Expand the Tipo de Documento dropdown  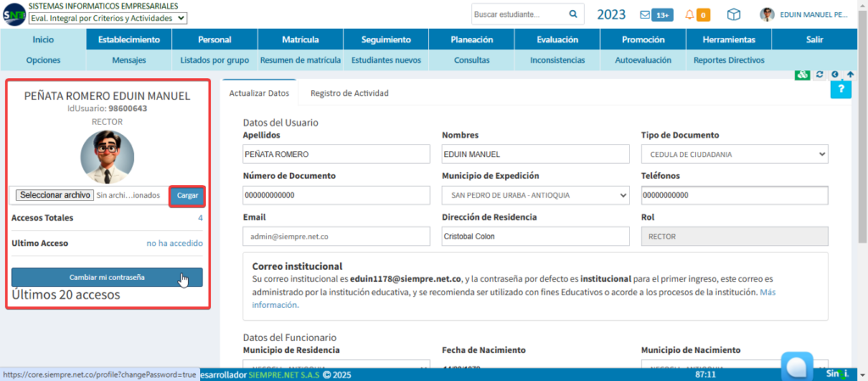point(735,154)
